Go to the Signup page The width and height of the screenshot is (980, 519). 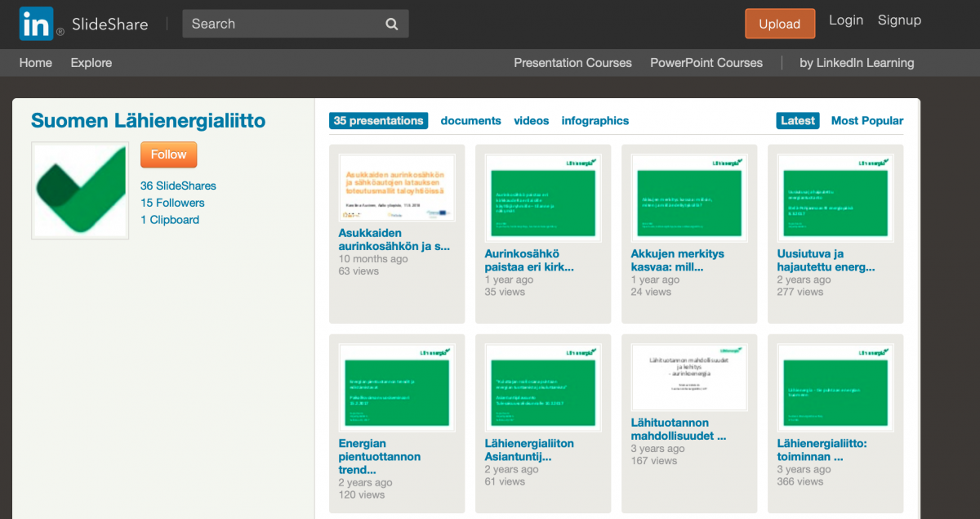click(x=899, y=20)
